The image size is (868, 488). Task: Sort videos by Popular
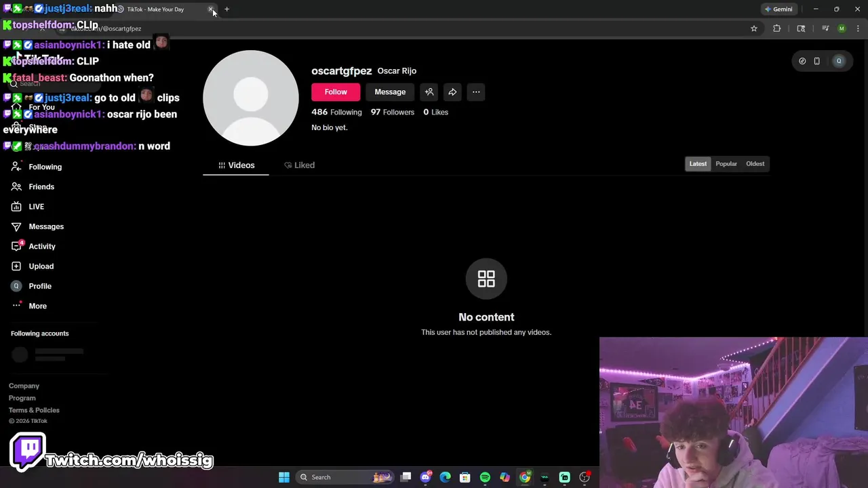pyautogui.click(x=726, y=163)
